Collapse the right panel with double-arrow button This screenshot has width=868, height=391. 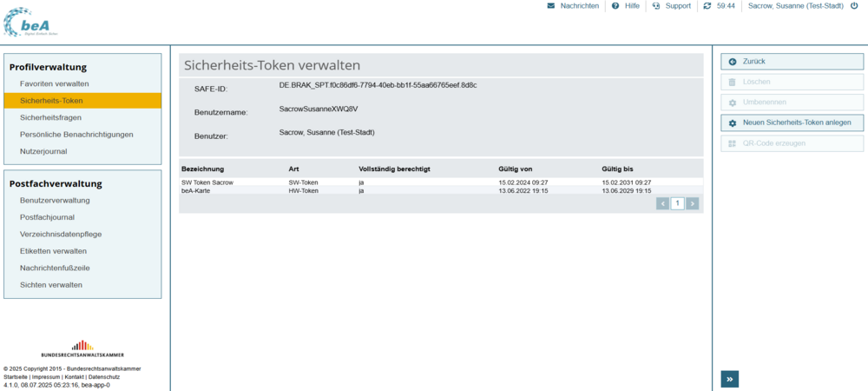(730, 379)
